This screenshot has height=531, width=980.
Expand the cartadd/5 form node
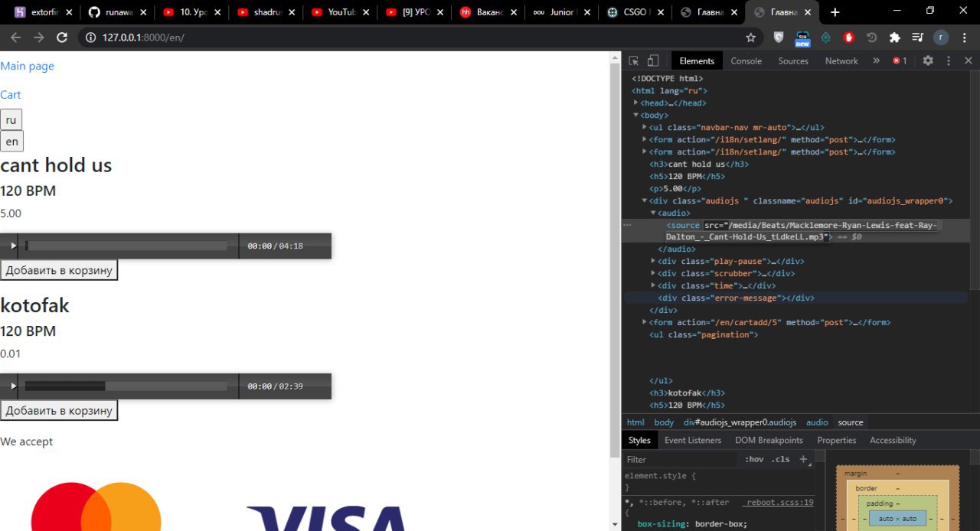coord(645,322)
